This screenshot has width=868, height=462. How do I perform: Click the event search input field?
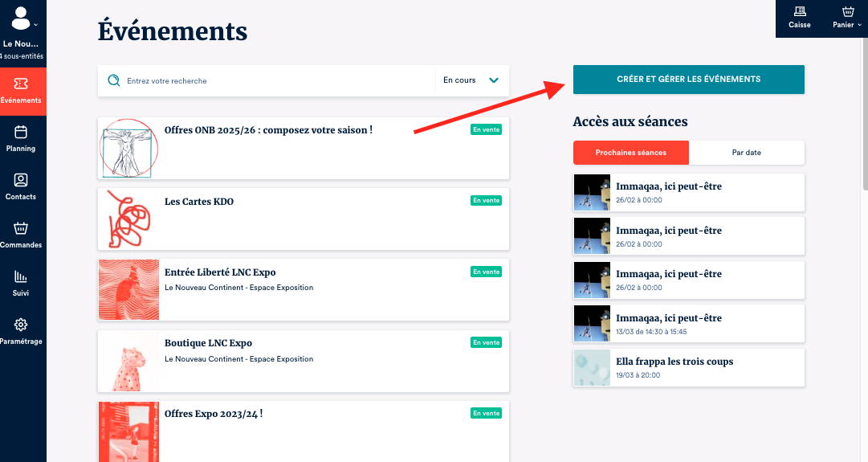(x=273, y=80)
